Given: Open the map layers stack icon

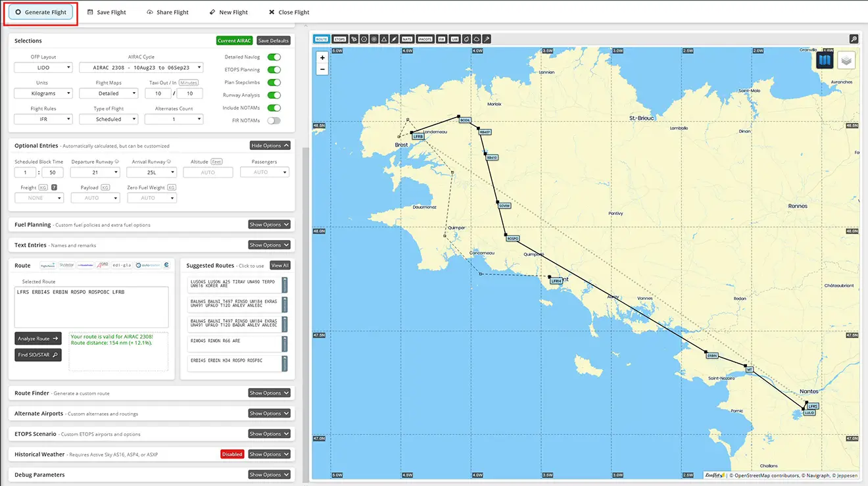Looking at the screenshot, I should pyautogui.click(x=847, y=60).
